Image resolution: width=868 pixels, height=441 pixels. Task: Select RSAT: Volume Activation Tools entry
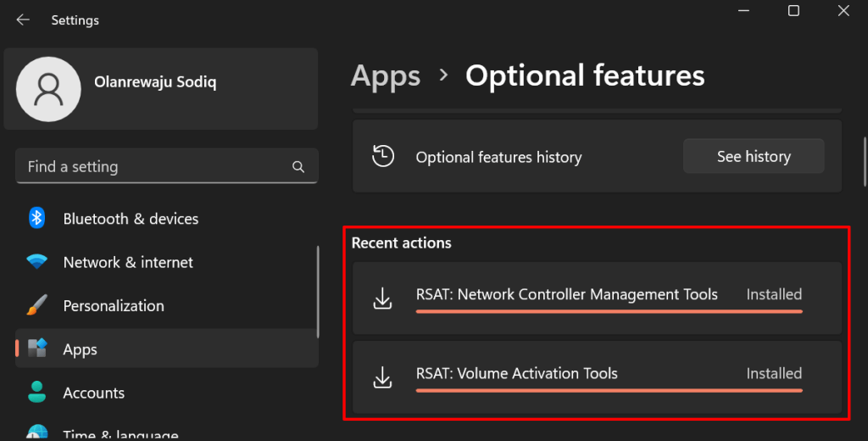(516, 373)
